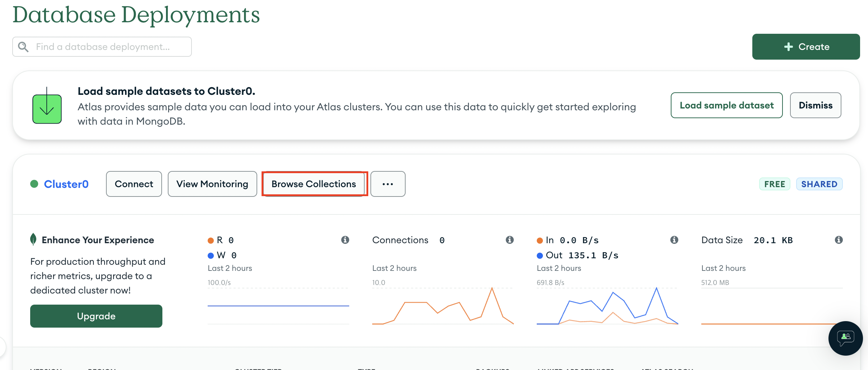
Task: Click the read/write operations chart
Action: point(278,306)
